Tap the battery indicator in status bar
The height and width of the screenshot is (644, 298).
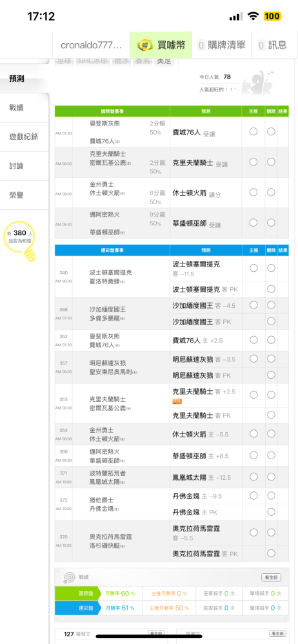[272, 17]
